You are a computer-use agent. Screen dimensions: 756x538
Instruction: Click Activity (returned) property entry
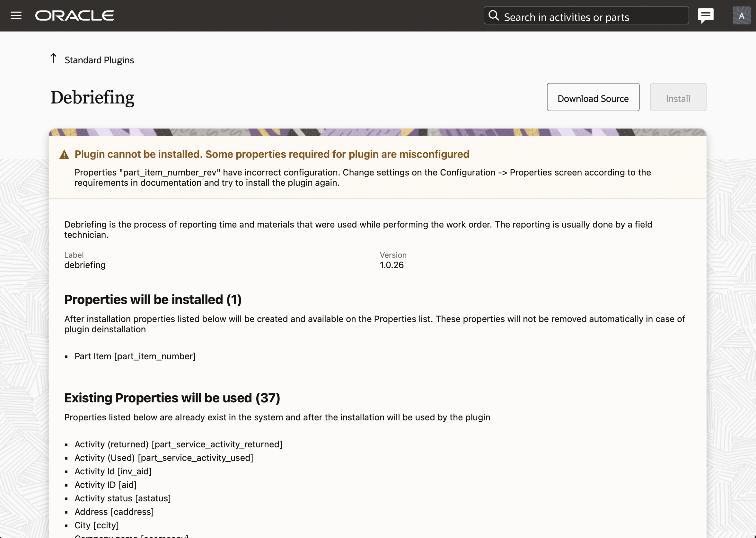[x=178, y=444]
